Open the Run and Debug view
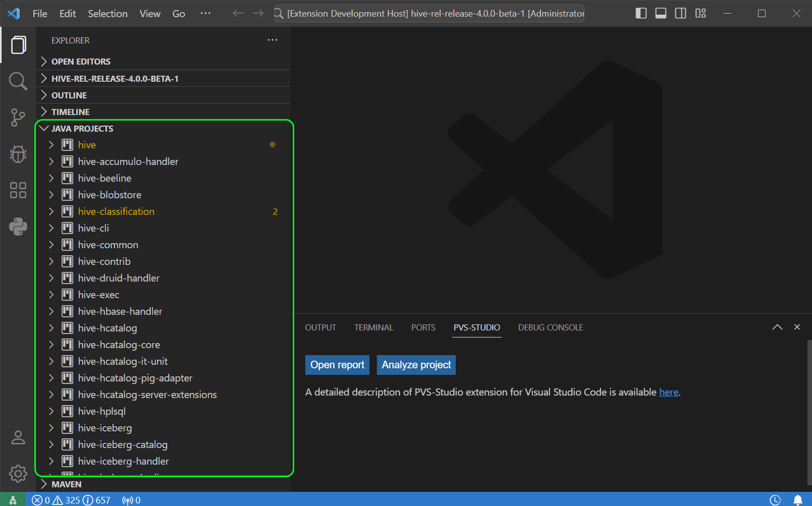Viewport: 812px width, 506px height. tap(18, 154)
